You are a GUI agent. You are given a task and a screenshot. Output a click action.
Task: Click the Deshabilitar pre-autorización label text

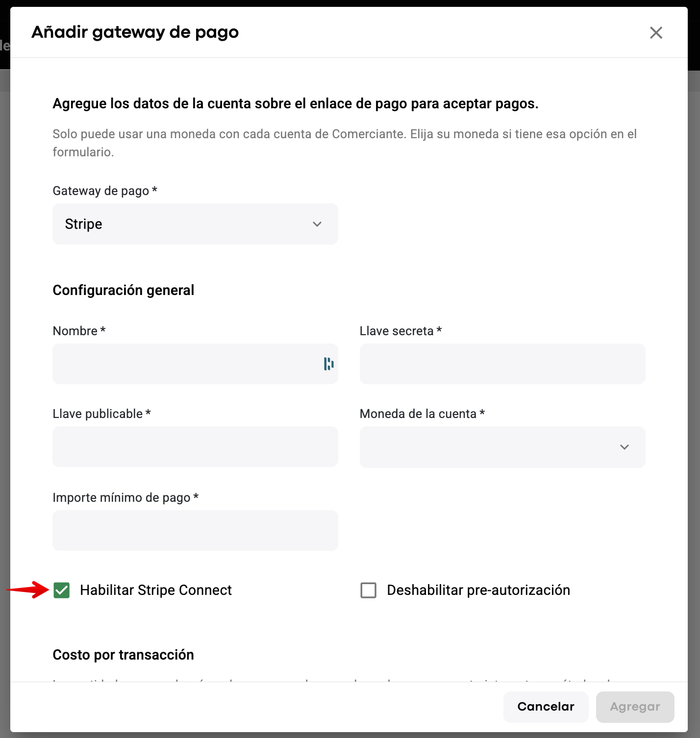point(478,590)
